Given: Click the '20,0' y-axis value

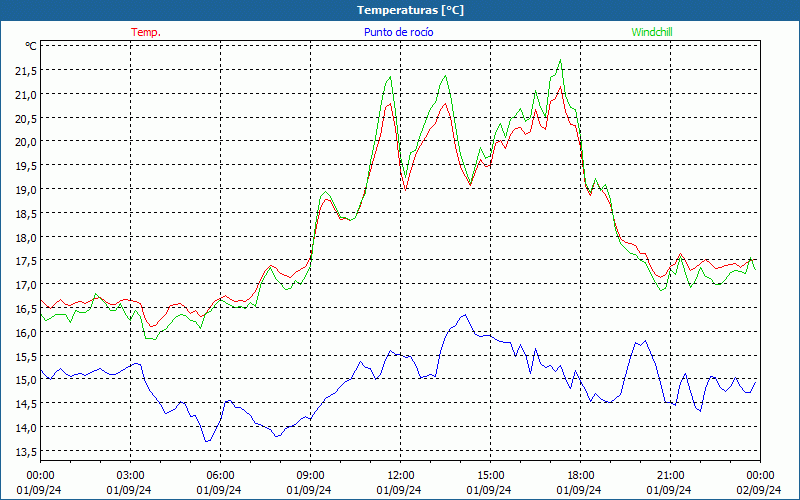Looking at the screenshot, I should [26, 142].
